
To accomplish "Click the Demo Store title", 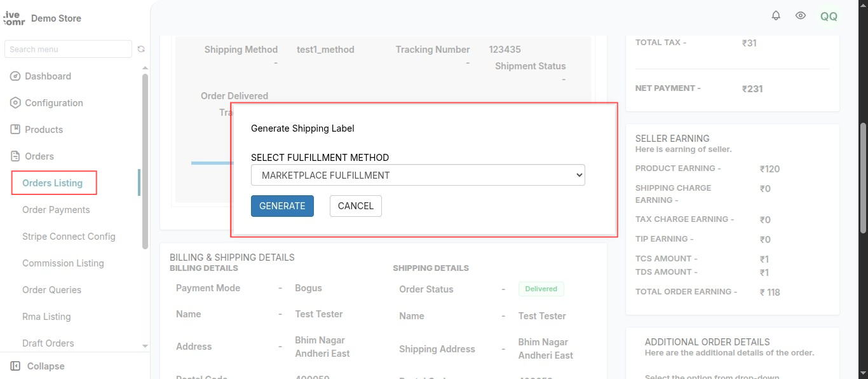I will (56, 18).
